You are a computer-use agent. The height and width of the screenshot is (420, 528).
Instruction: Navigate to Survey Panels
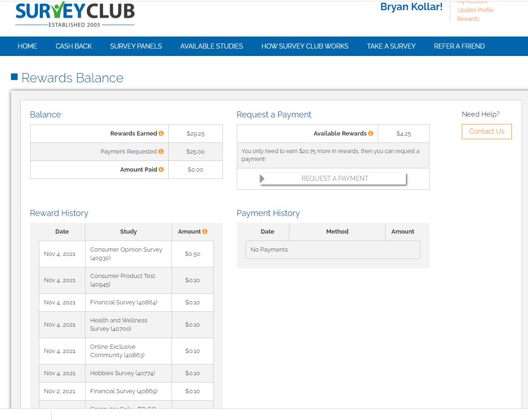coord(135,46)
